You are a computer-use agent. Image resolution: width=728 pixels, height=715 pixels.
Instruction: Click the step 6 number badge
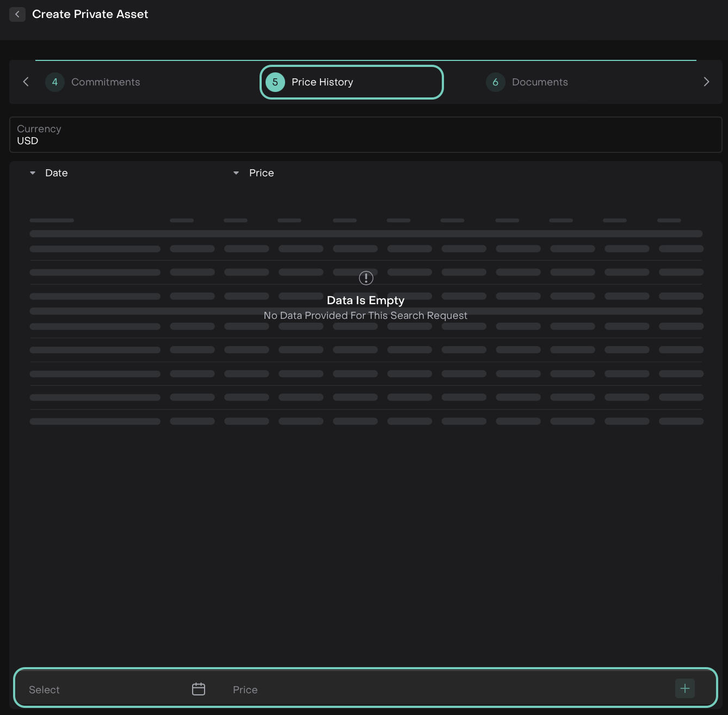click(x=495, y=82)
